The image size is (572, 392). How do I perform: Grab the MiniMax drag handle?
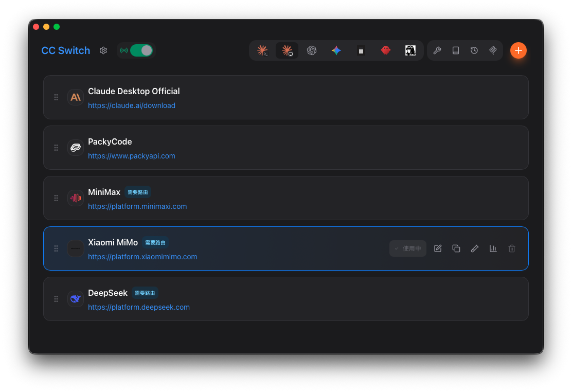point(56,198)
